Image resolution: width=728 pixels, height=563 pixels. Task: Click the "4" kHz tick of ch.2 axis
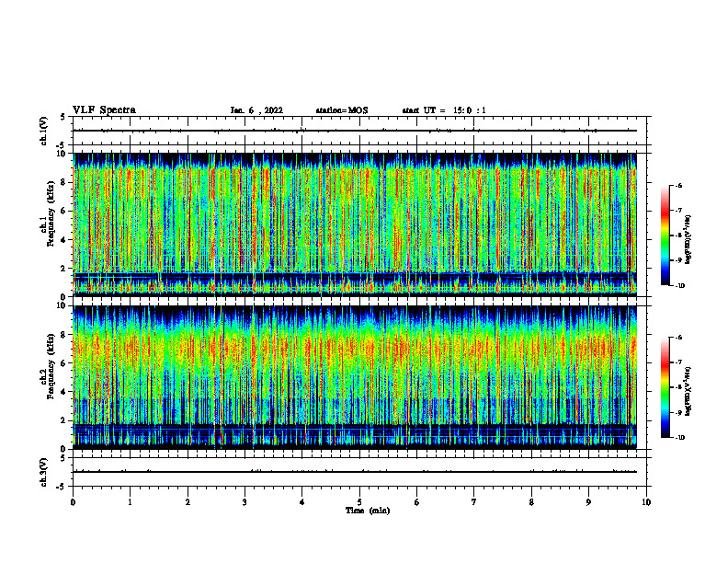64,392
